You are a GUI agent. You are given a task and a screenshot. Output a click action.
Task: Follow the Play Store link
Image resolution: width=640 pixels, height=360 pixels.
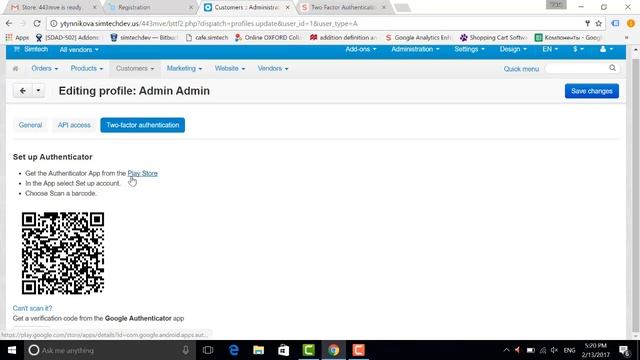click(x=142, y=173)
